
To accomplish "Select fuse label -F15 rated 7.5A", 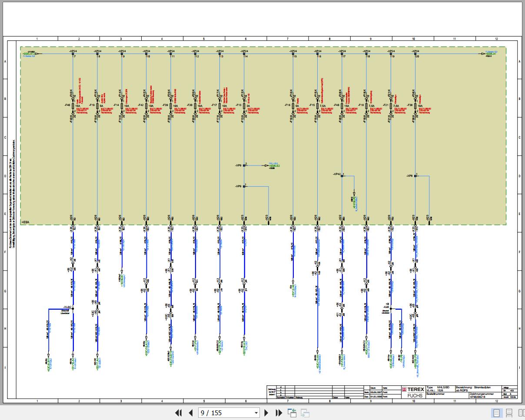I will click(x=312, y=105).
